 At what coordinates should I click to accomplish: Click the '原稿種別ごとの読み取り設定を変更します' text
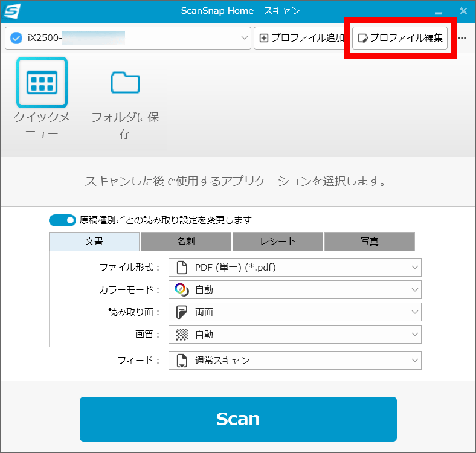166,220
